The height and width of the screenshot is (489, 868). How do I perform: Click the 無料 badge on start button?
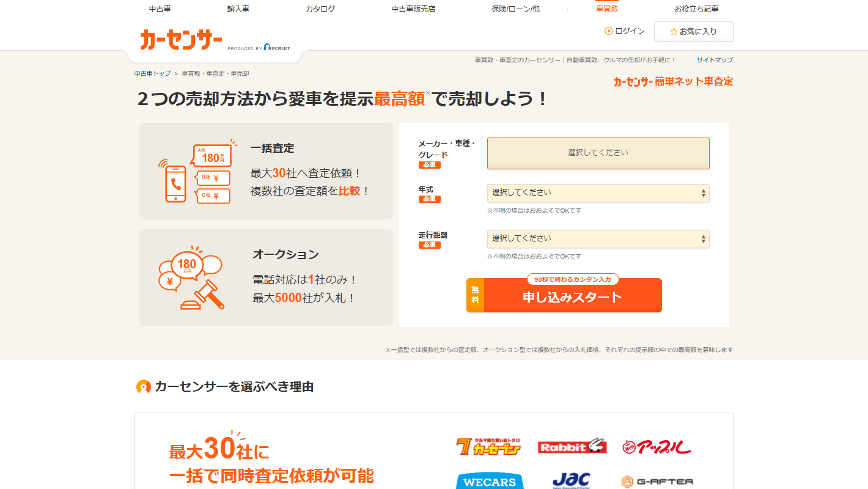click(x=475, y=296)
